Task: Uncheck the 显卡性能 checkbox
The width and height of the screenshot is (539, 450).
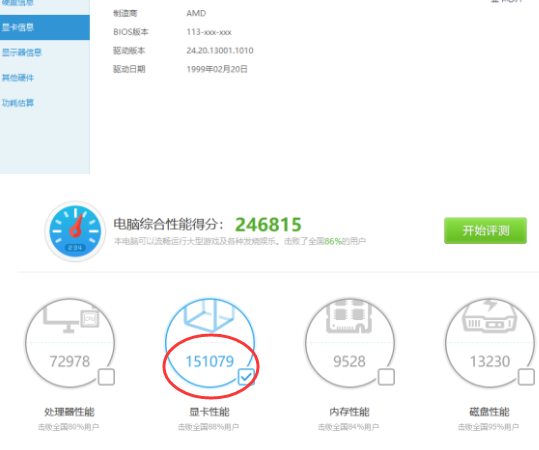Action: click(246, 377)
